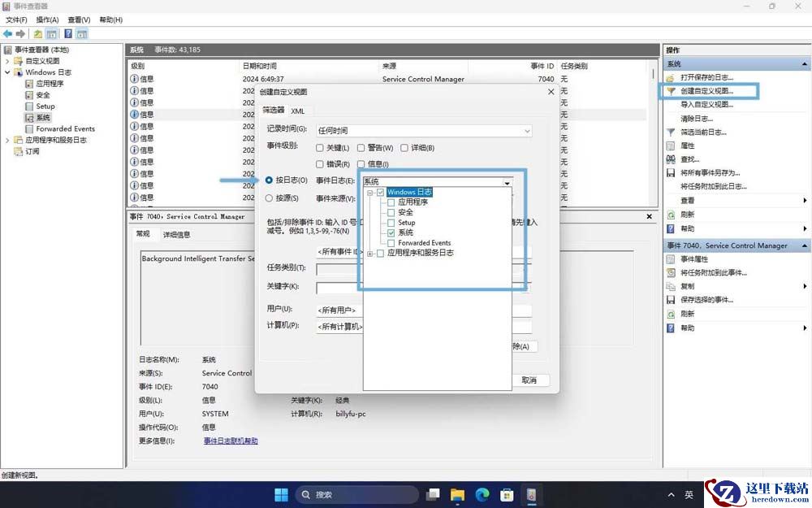Expand 应用程序和服务日志 in the left tree
This screenshot has width=812, height=508.
click(x=7, y=140)
